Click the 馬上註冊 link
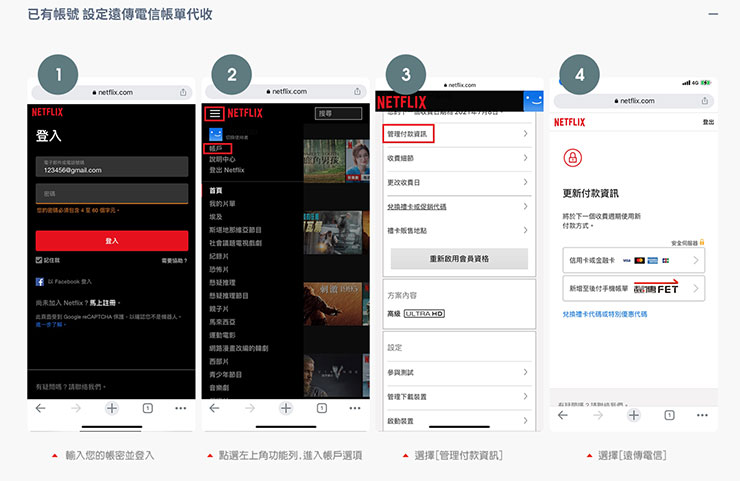Image resolution: width=740 pixels, height=481 pixels. pos(103,303)
